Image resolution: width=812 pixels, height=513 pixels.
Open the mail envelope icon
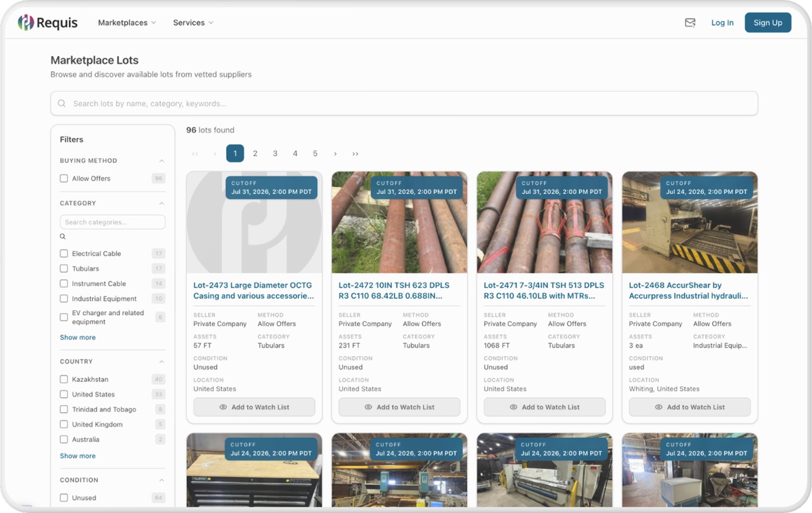pos(690,23)
